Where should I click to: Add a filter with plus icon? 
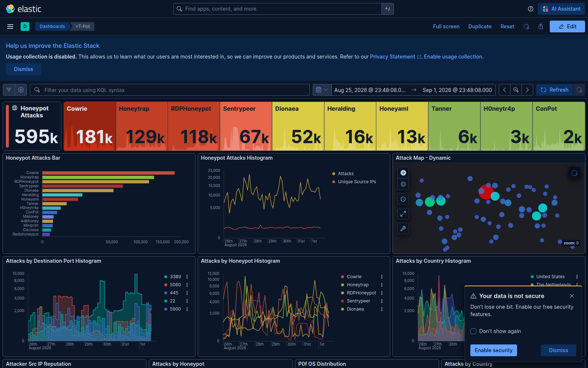(x=21, y=90)
